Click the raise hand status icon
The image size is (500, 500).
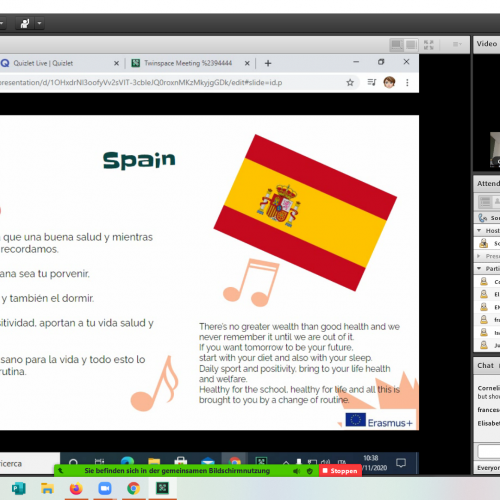click(24, 23)
